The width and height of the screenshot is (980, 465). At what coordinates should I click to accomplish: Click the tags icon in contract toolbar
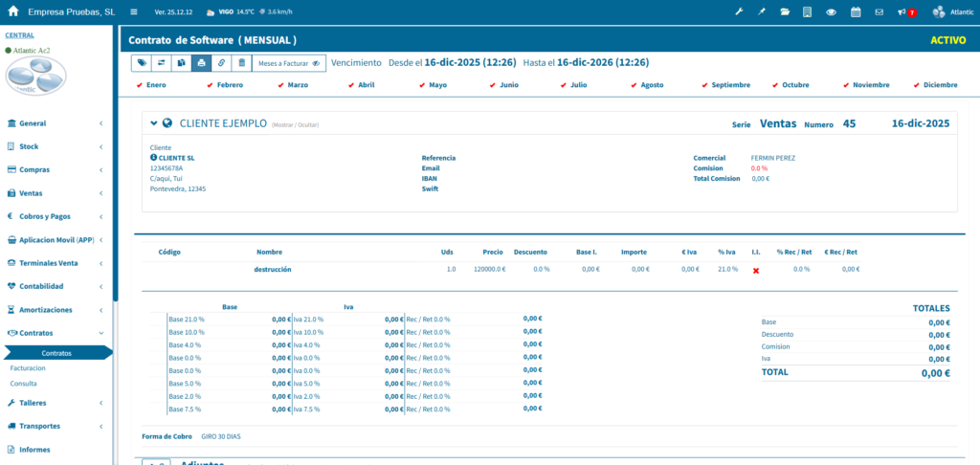coord(143,63)
